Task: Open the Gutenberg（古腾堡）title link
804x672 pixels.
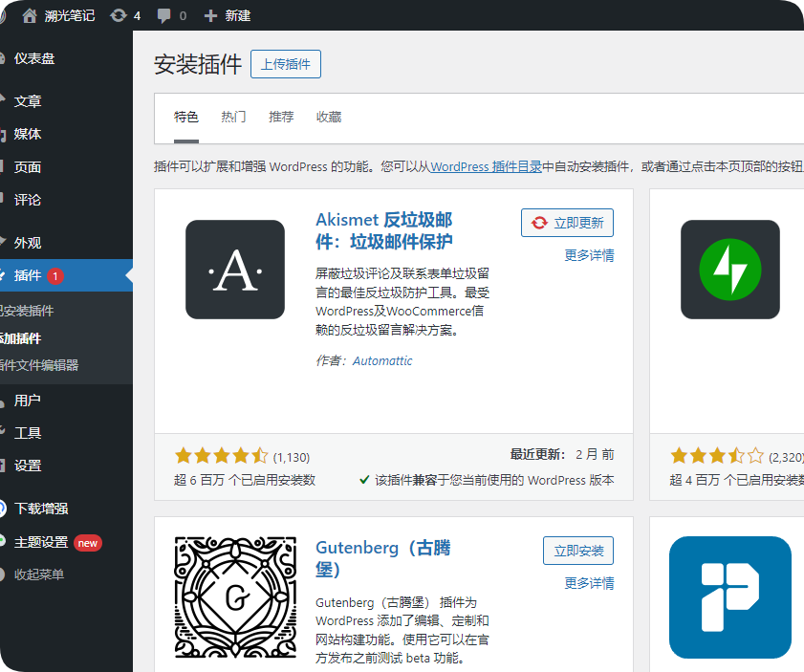Action: [383, 558]
